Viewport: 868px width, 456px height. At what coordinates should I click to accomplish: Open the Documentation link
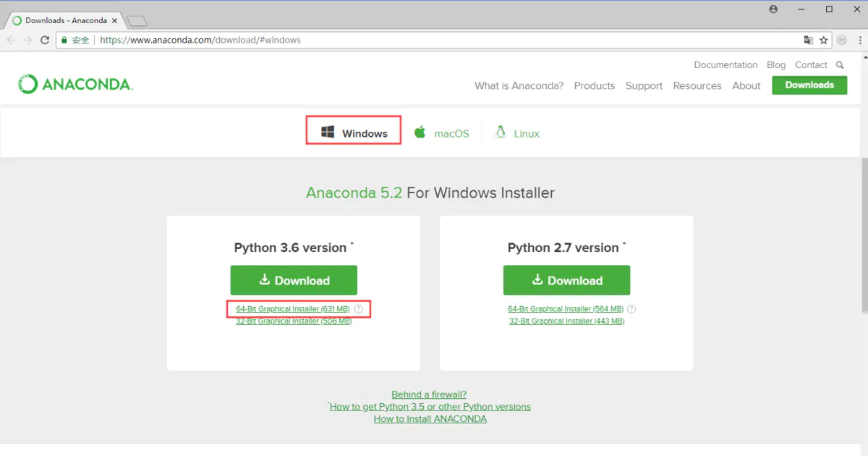click(x=726, y=65)
